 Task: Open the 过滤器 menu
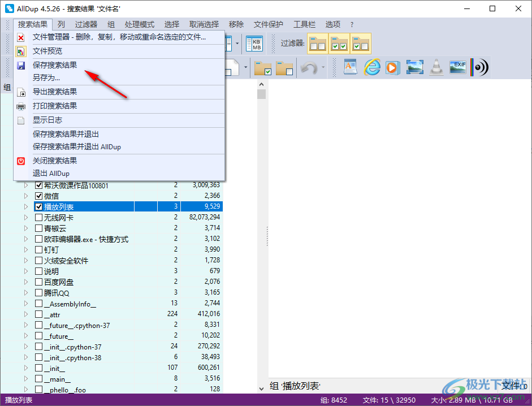86,24
